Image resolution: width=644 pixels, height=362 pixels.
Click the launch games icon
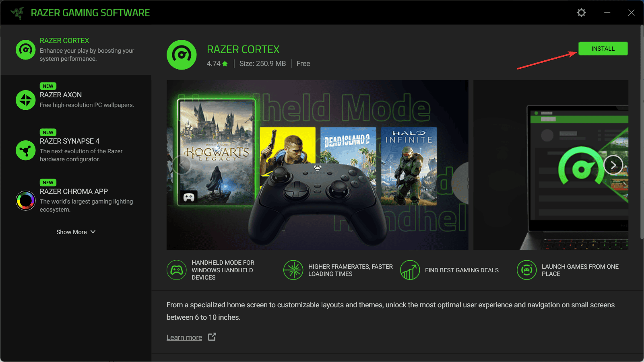click(x=526, y=270)
